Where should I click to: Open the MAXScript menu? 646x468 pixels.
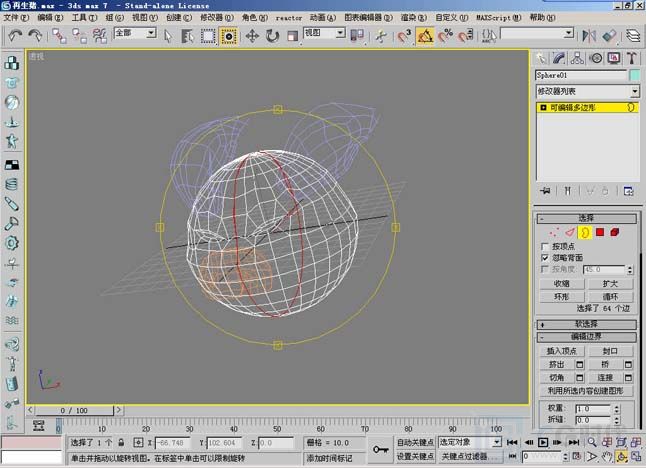(x=499, y=18)
